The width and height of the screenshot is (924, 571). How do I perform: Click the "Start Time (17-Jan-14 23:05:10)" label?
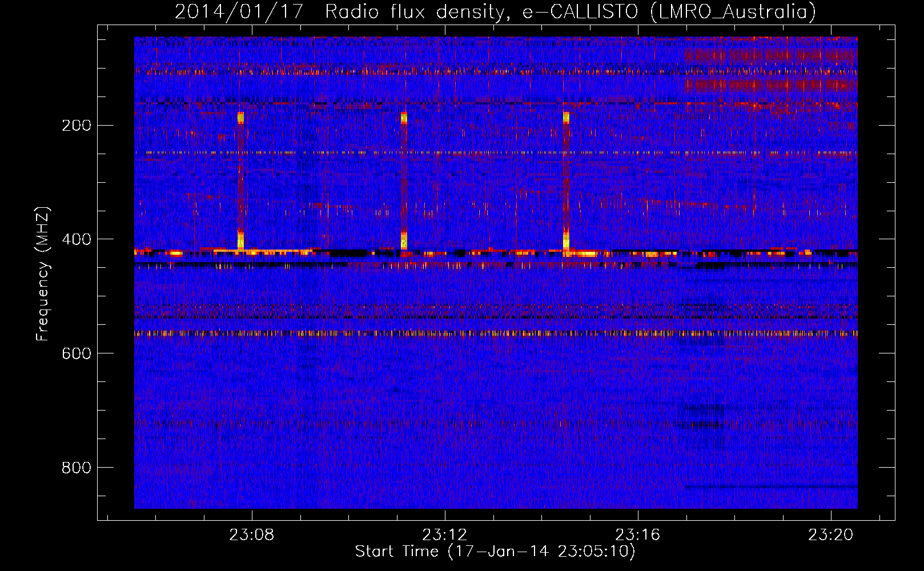[495, 552]
